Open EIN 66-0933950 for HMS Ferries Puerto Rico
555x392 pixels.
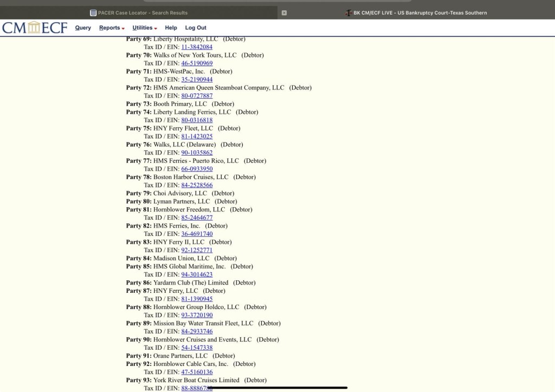click(x=197, y=169)
